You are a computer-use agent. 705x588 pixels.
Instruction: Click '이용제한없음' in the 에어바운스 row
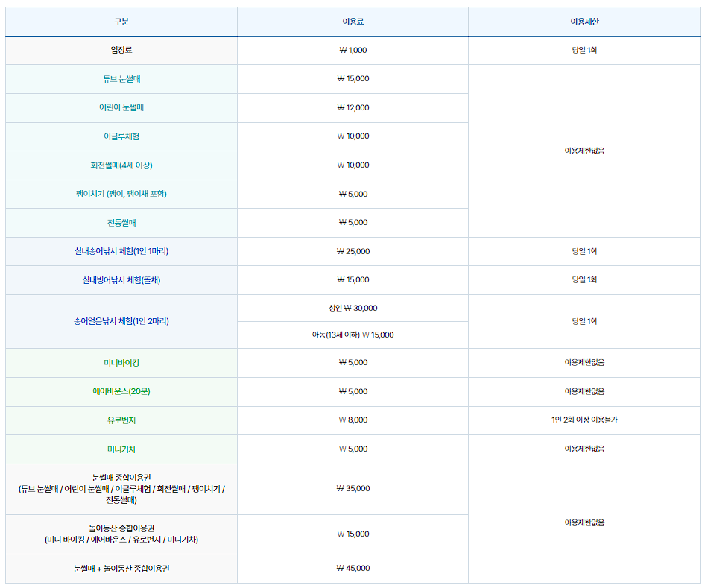tap(584, 391)
